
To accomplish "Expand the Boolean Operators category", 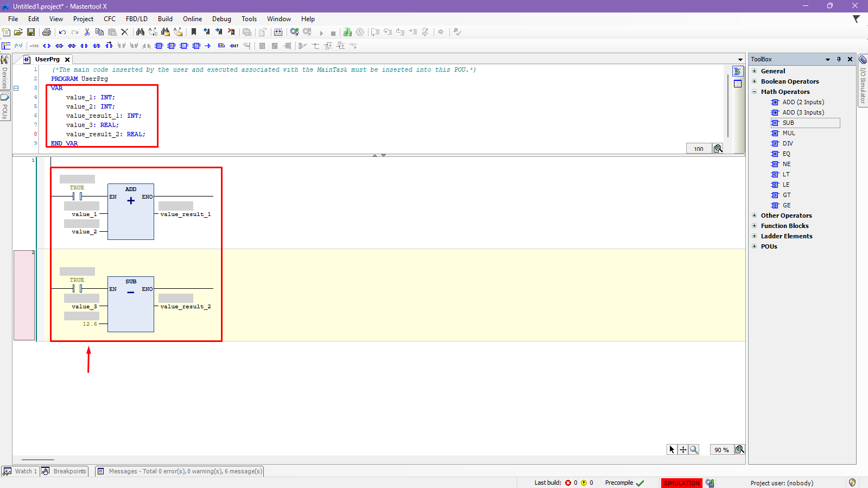I will tap(755, 81).
